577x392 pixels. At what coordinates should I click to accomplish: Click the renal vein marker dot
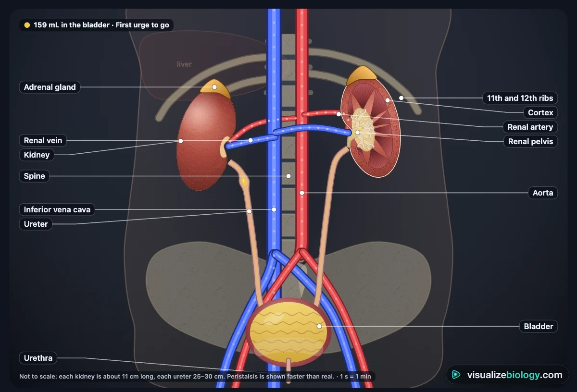click(251, 141)
